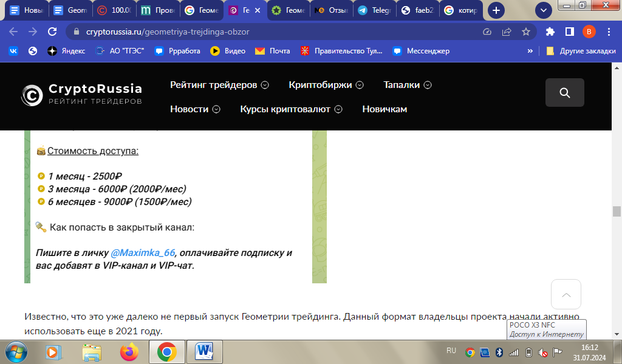Open the site search button
The height and width of the screenshot is (364, 622).
(564, 92)
